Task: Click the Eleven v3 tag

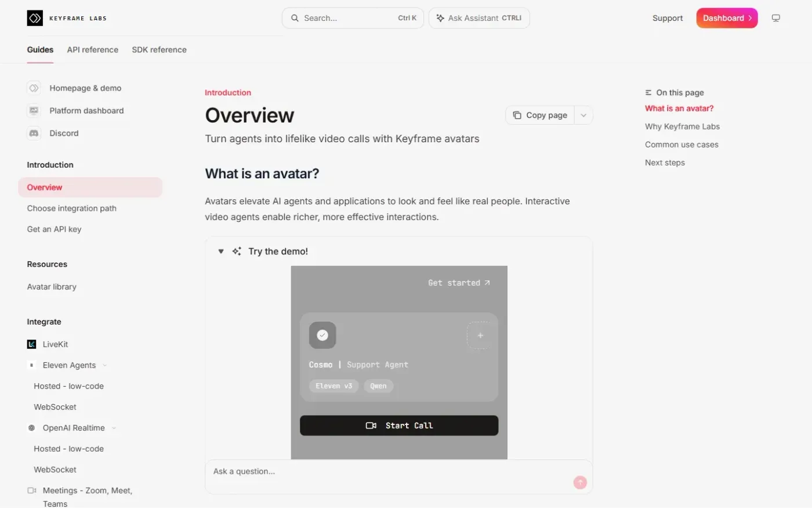Action: tap(333, 386)
